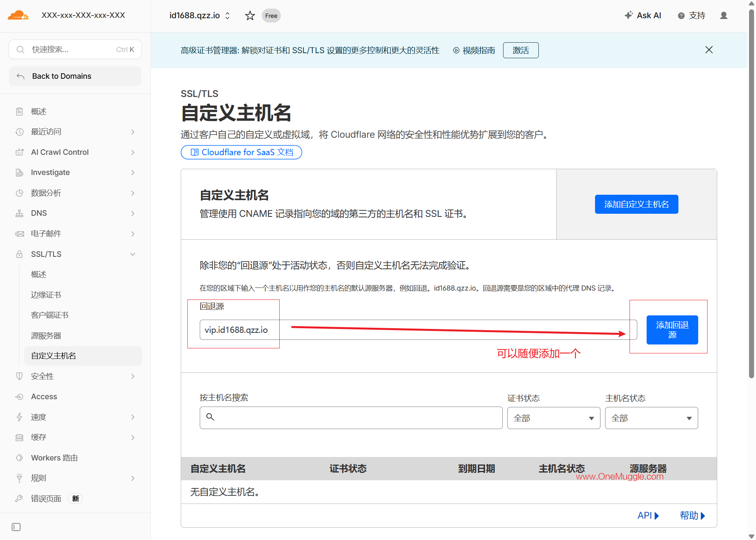This screenshot has width=756, height=540.
Task: Click the Workers 路由 diamond icon
Action: coord(19,458)
